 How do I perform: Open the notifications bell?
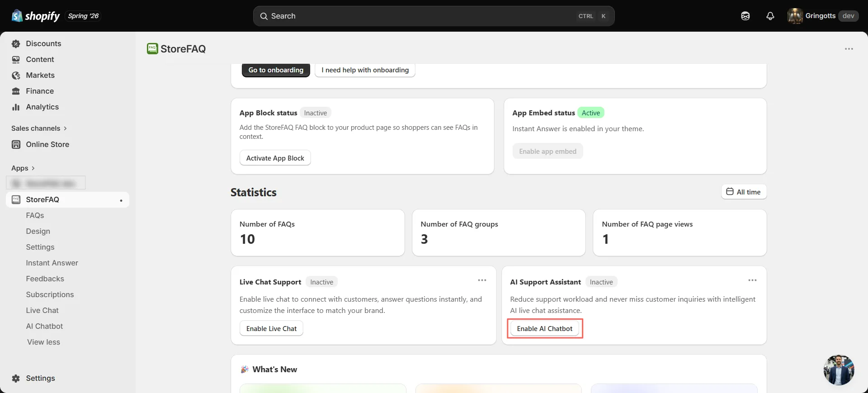pyautogui.click(x=770, y=16)
